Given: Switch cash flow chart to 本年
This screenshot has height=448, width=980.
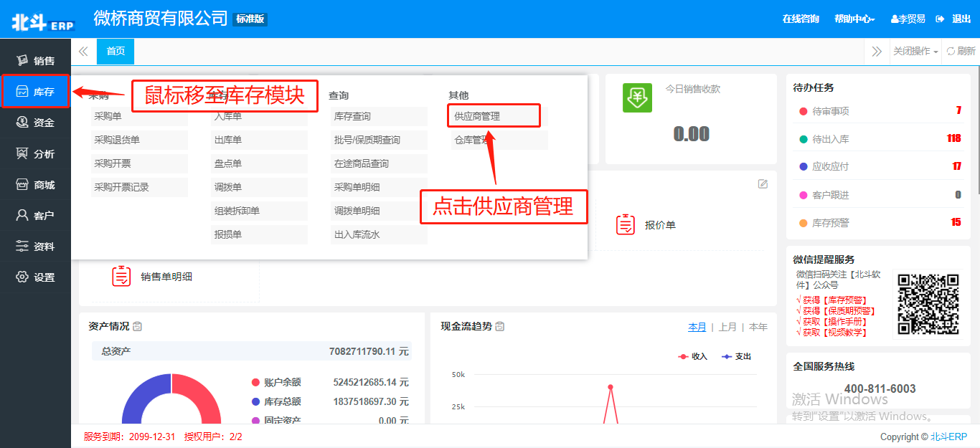Looking at the screenshot, I should click(758, 327).
